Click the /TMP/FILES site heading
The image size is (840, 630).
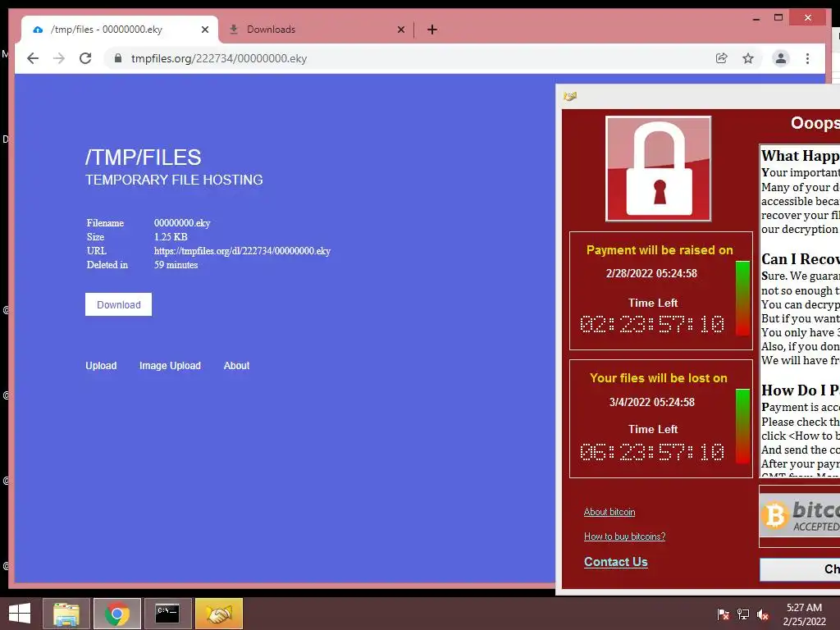(143, 157)
